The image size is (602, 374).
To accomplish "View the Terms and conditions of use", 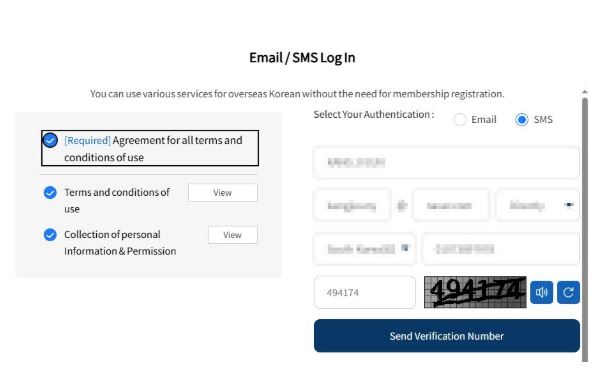I will (223, 192).
